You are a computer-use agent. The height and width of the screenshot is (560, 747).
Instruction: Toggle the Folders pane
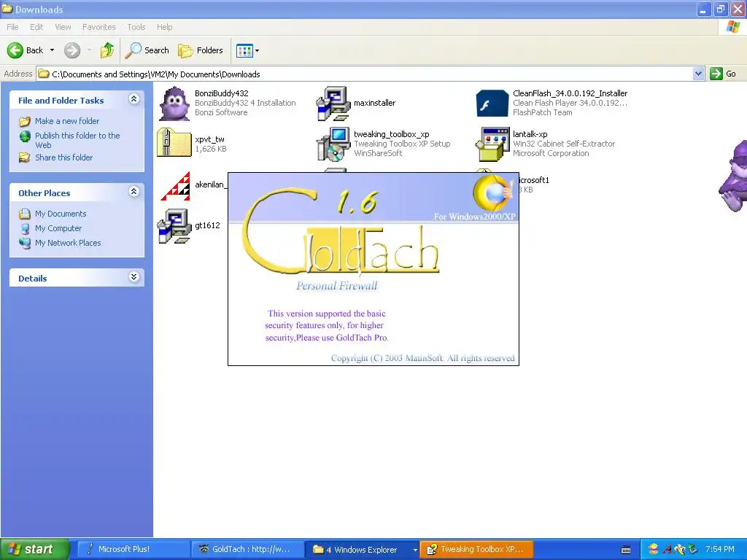[200, 50]
